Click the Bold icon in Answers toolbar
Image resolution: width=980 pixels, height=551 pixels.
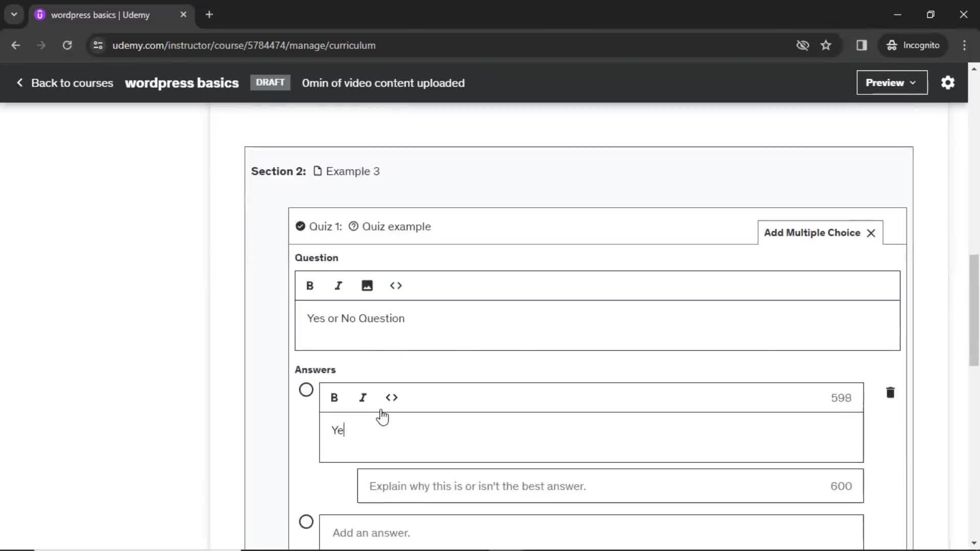pyautogui.click(x=334, y=397)
